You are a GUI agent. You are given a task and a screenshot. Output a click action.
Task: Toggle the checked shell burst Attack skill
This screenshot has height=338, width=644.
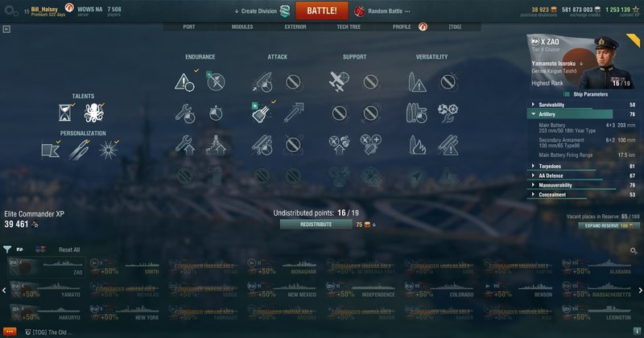tap(262, 113)
